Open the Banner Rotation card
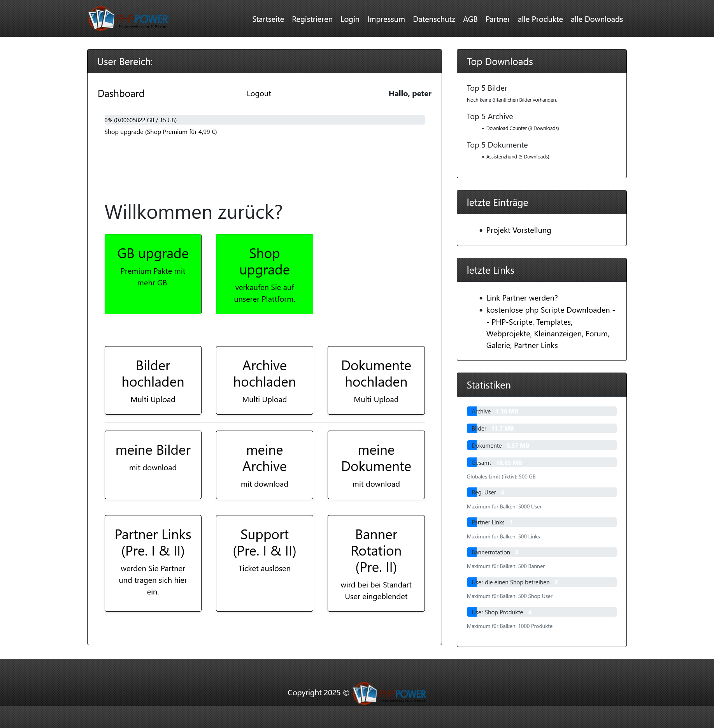The width and height of the screenshot is (714, 728). [376, 563]
